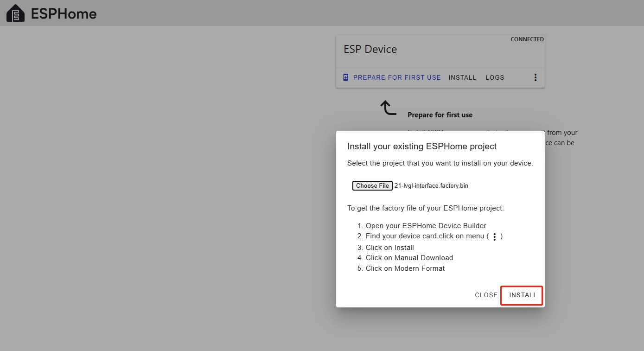Click the three-dot icon in step 2
644x351 pixels.
[494, 237]
